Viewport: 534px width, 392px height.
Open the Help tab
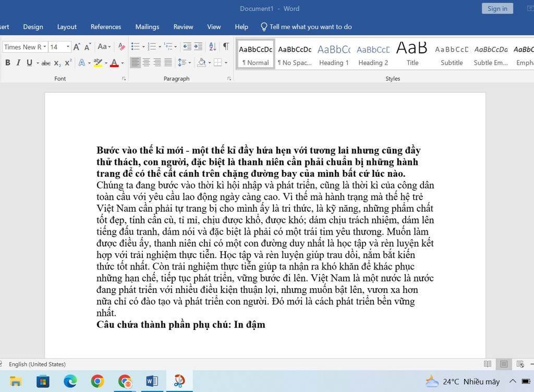[x=241, y=27]
